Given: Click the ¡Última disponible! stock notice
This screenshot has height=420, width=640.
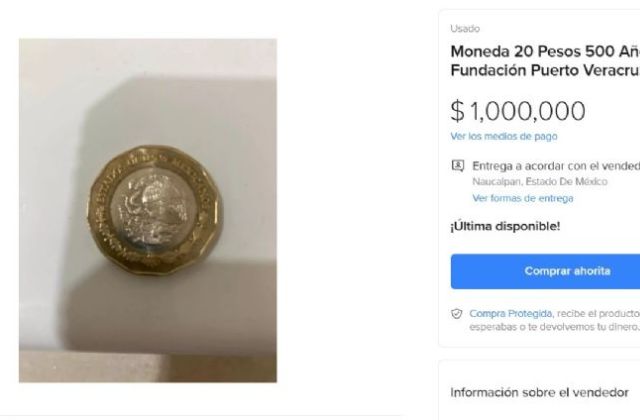Looking at the screenshot, I should tap(505, 226).
